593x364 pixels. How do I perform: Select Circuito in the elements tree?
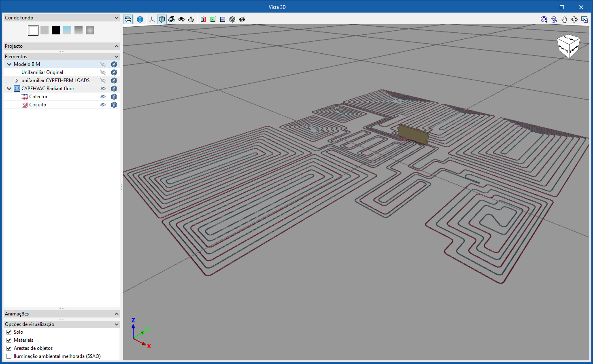(38, 105)
